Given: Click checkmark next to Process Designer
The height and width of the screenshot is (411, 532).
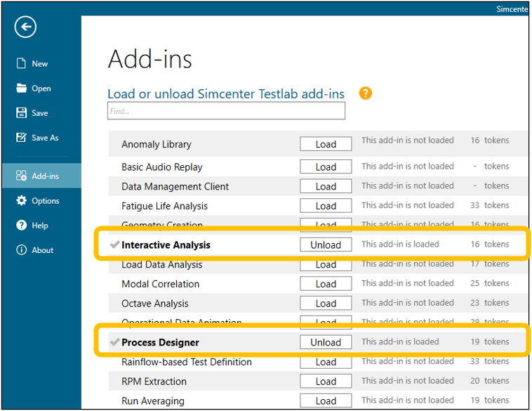Looking at the screenshot, I should (x=114, y=341).
